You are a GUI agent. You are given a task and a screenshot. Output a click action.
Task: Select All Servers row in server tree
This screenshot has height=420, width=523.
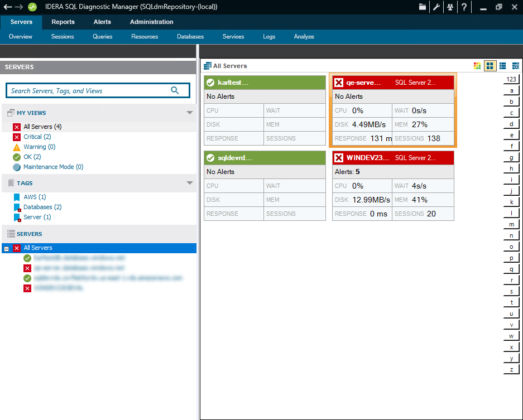click(99, 248)
